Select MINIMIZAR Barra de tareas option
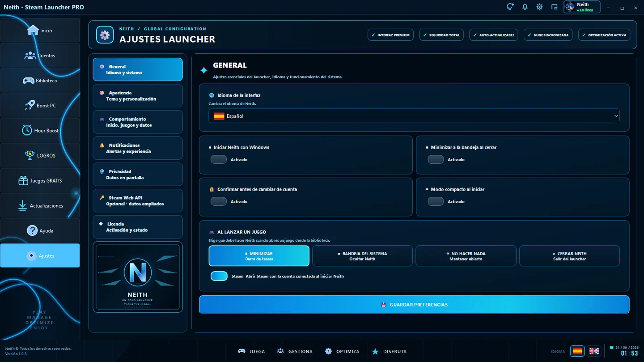 click(x=259, y=256)
